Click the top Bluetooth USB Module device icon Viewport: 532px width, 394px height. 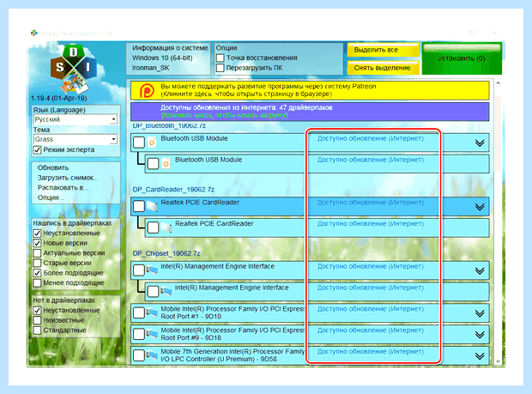[x=152, y=142]
